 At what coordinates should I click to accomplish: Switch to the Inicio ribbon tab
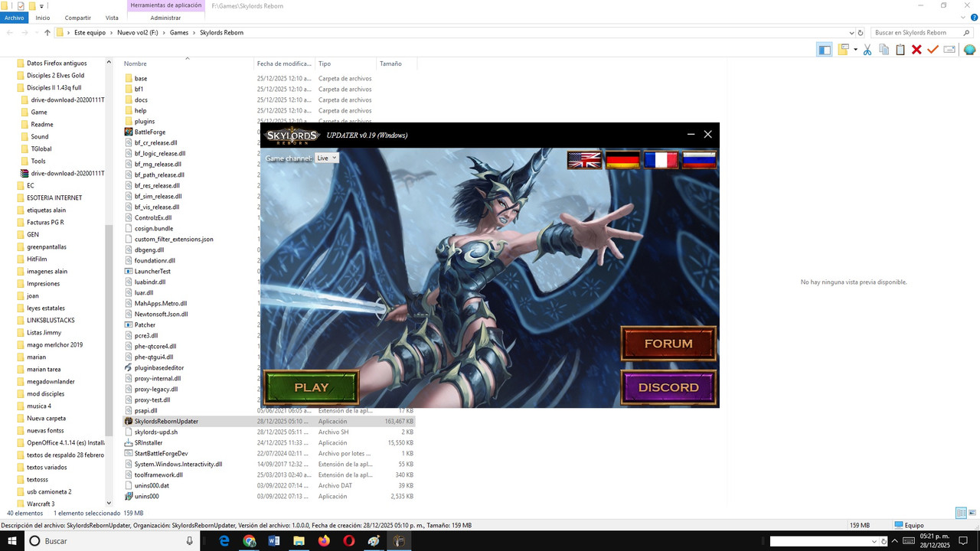click(x=43, y=18)
